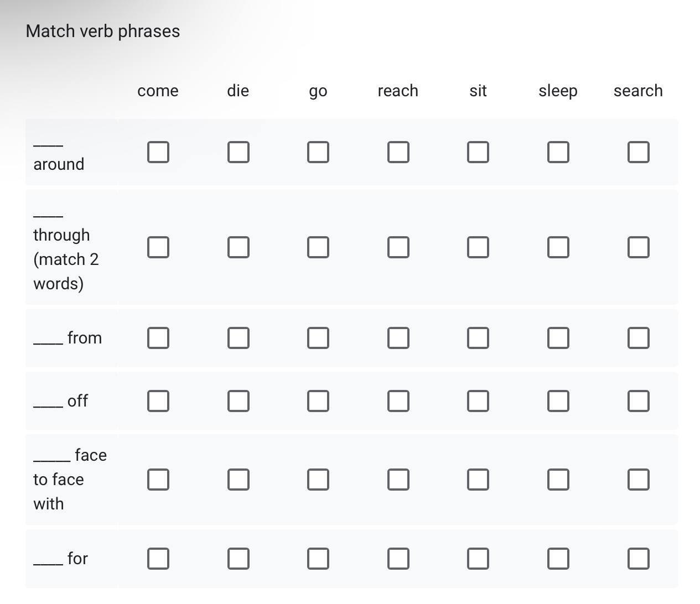The height and width of the screenshot is (604, 700).
Task: Tick 'reach' in the from row
Action: tap(398, 338)
